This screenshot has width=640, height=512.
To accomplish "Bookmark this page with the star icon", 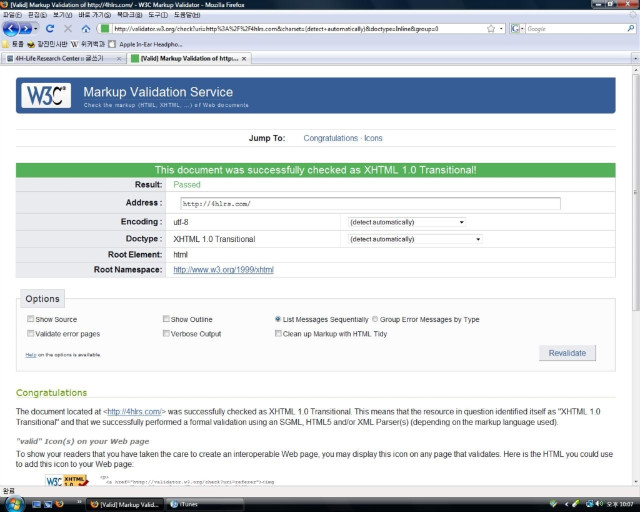I will (x=491, y=29).
